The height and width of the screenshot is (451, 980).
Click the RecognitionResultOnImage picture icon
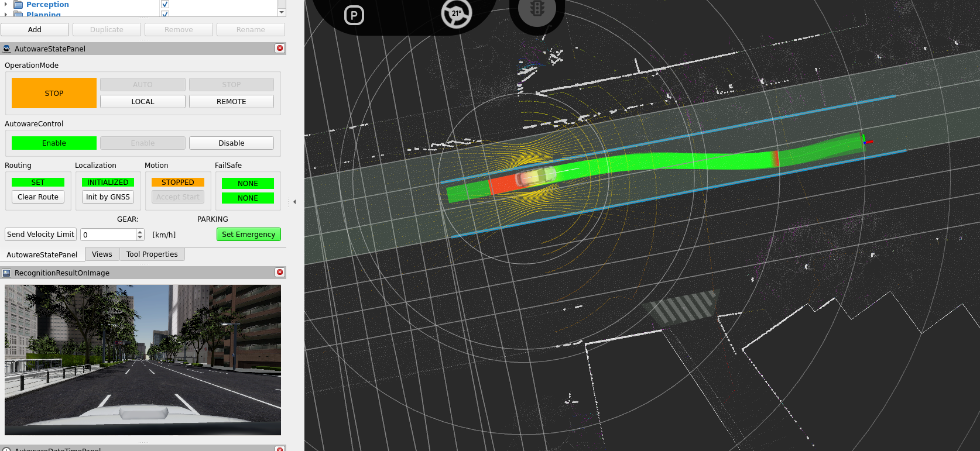click(7, 273)
